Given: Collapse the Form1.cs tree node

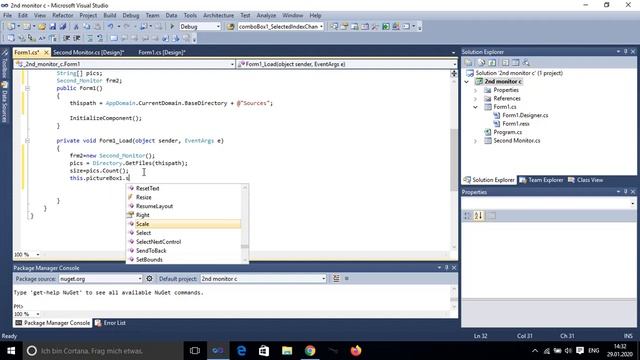Looking at the screenshot, I should [x=476, y=107].
